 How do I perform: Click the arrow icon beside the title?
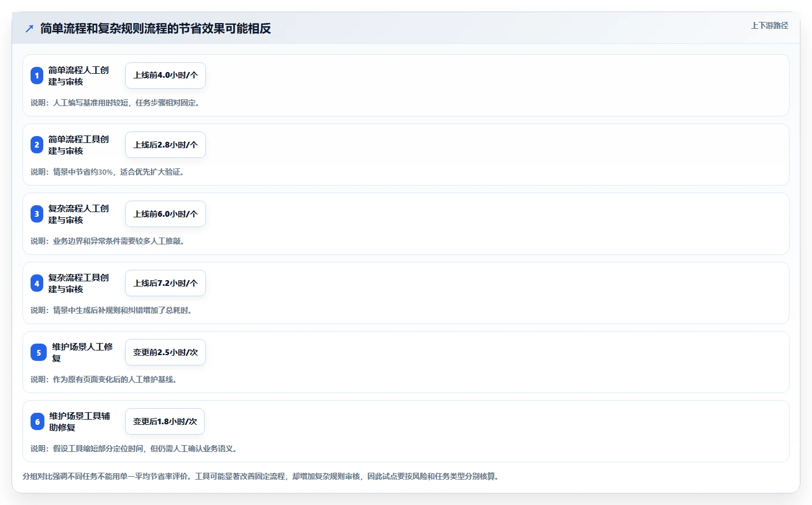[29, 28]
